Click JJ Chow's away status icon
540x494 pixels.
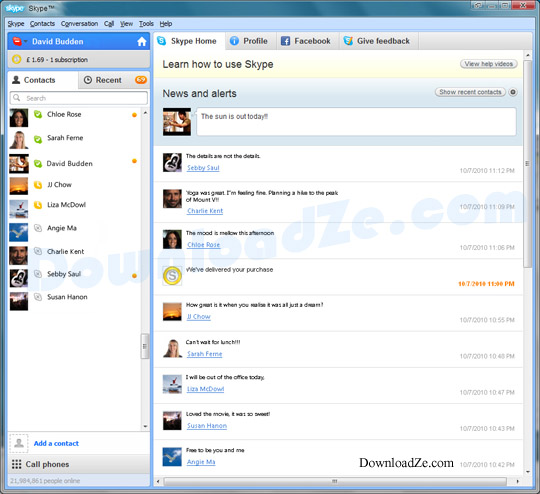(38, 185)
